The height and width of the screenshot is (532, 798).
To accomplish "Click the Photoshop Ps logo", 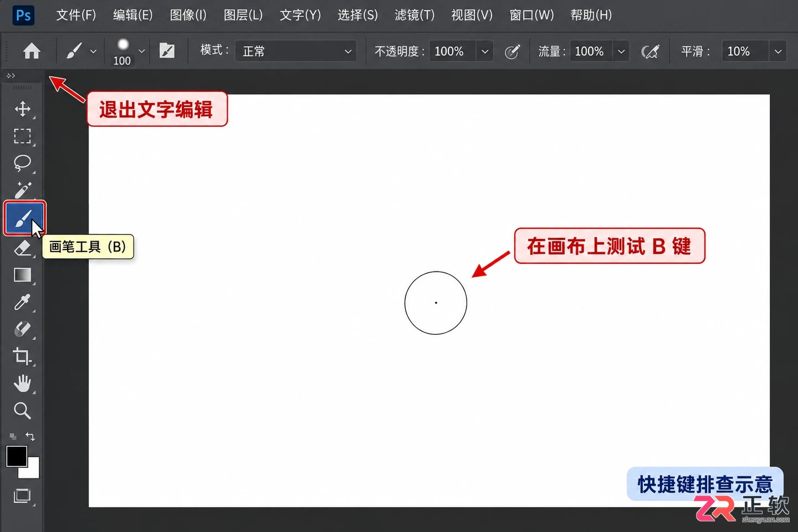I will point(23,15).
